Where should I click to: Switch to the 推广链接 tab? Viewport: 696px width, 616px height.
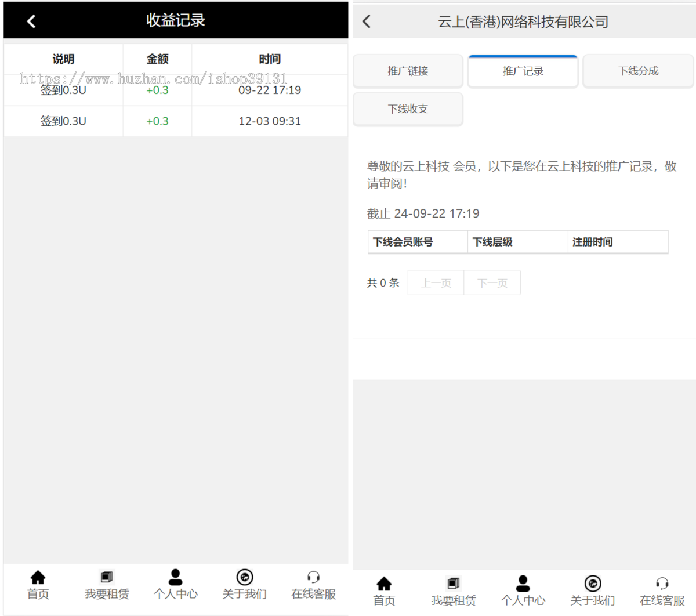pyautogui.click(x=408, y=71)
